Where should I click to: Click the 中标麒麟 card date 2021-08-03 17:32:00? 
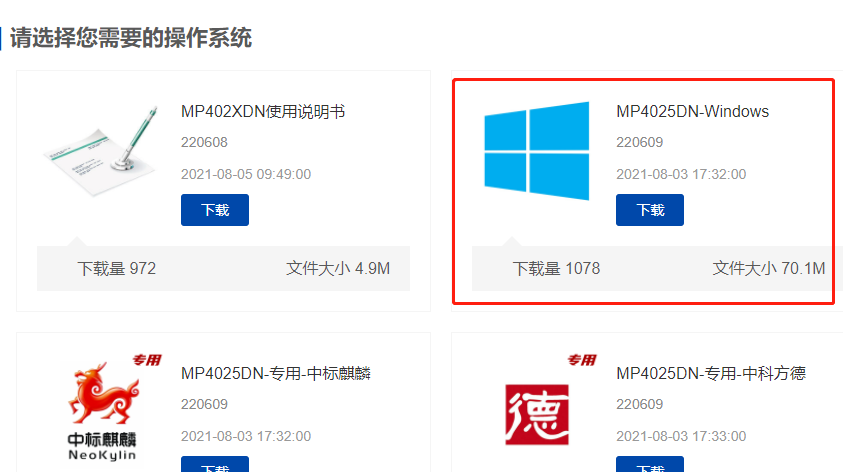click(x=246, y=436)
